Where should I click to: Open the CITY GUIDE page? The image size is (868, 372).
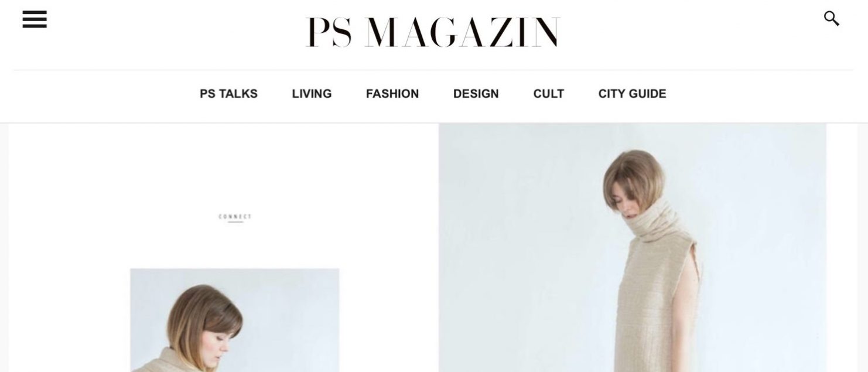click(633, 94)
